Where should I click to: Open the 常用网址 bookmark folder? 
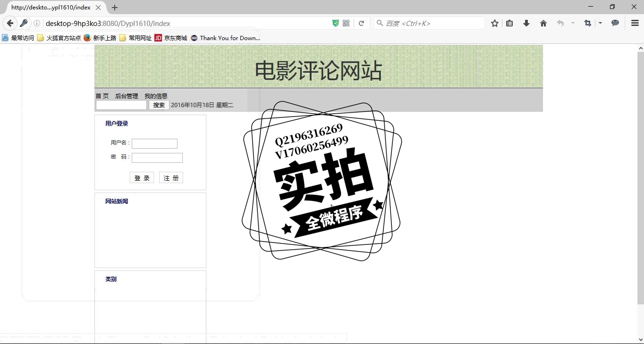click(136, 38)
